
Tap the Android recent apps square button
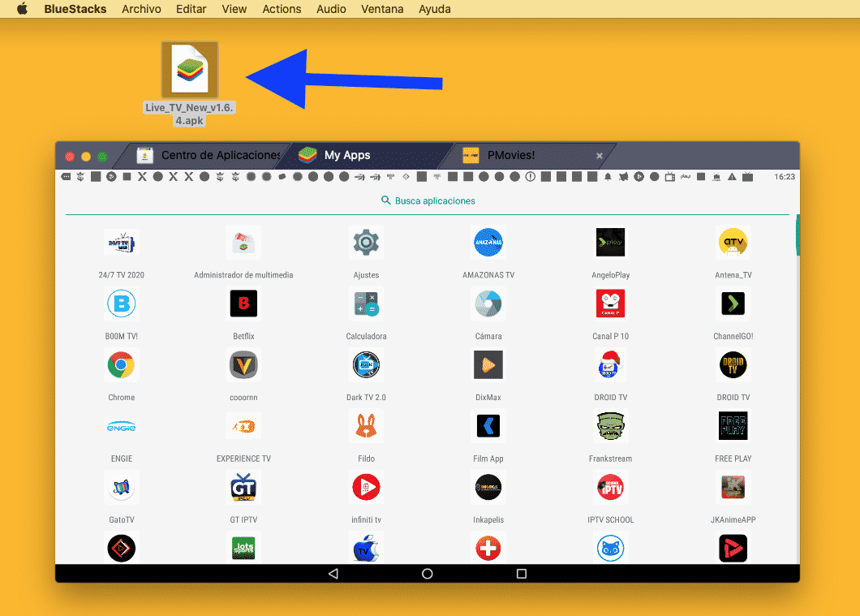pyautogui.click(x=522, y=574)
